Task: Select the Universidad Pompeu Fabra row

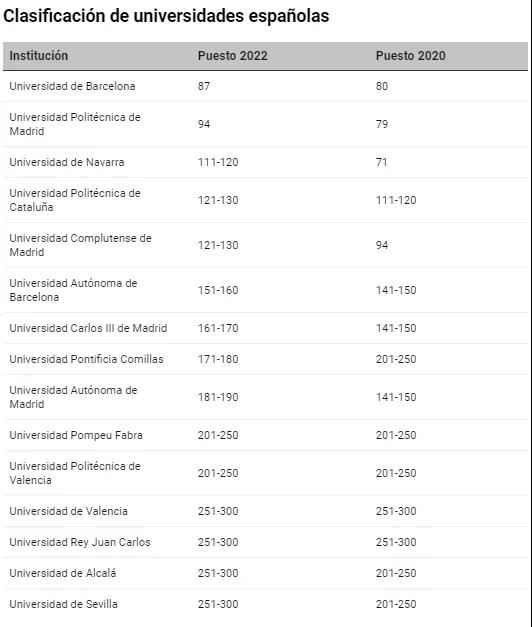Action: (265, 435)
